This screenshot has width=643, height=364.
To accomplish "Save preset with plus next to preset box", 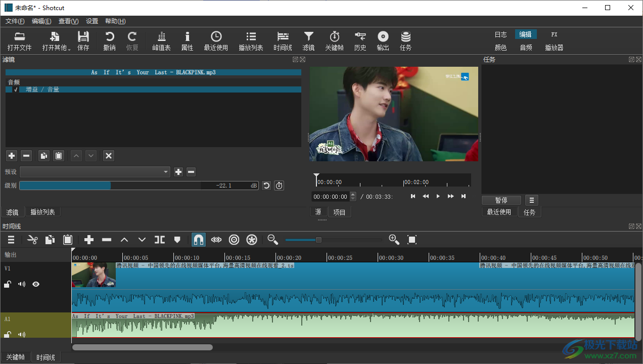I will click(x=178, y=172).
